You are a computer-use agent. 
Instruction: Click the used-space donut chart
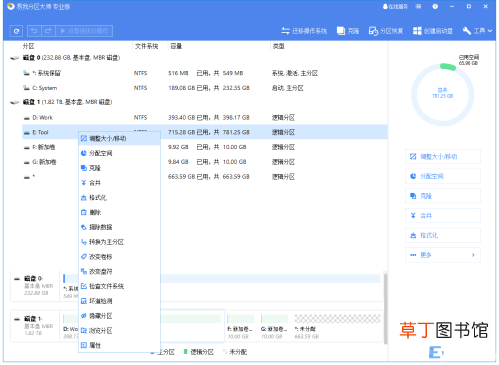[x=443, y=95]
